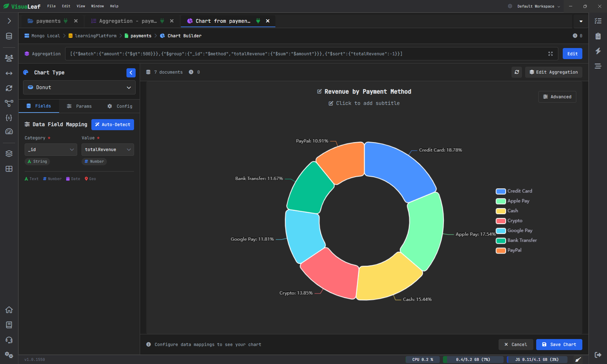
Task: Open the Window menu
Action: [x=97, y=6]
